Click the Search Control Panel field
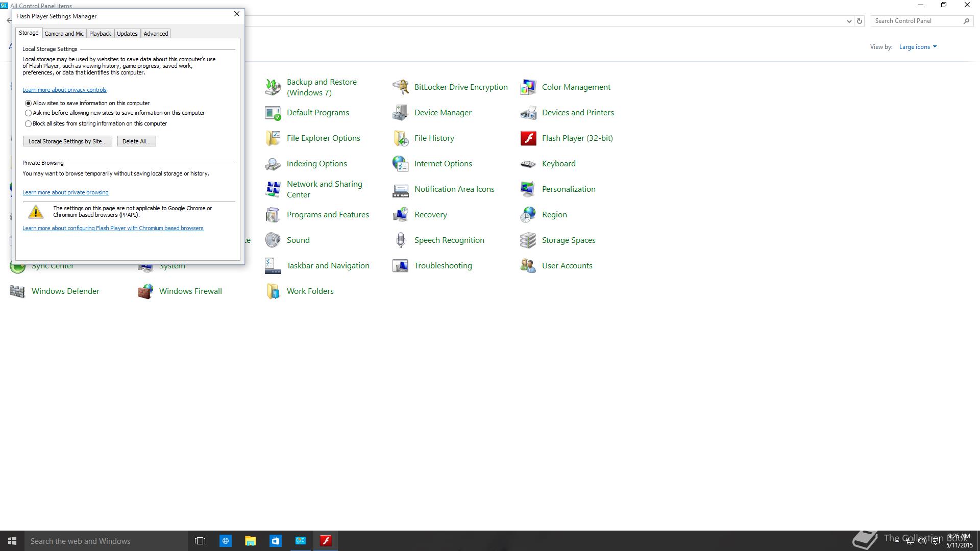 point(917,21)
